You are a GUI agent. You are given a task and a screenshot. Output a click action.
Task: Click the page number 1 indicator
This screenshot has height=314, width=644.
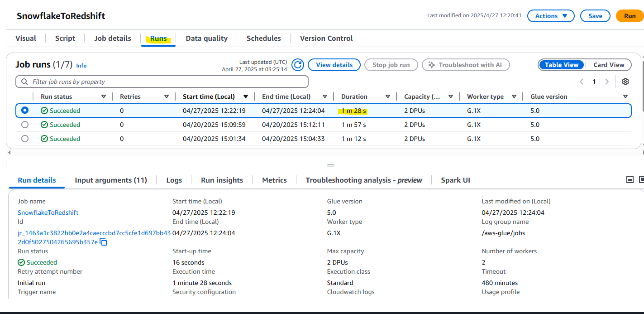pyautogui.click(x=594, y=82)
